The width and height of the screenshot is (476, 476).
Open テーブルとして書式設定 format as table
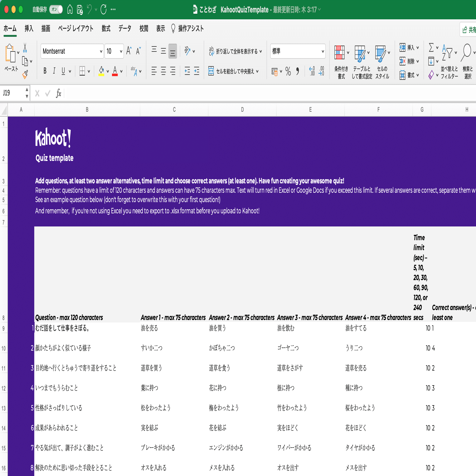click(362, 62)
